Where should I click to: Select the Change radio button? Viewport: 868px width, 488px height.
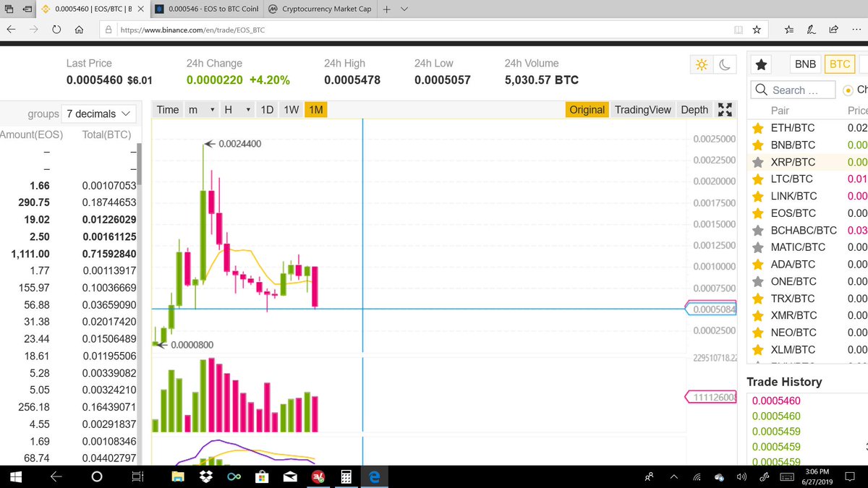coord(848,90)
